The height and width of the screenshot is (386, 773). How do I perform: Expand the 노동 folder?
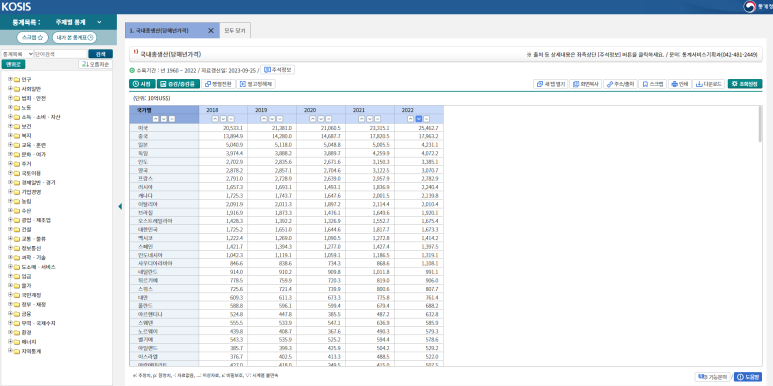pyautogui.click(x=10, y=107)
